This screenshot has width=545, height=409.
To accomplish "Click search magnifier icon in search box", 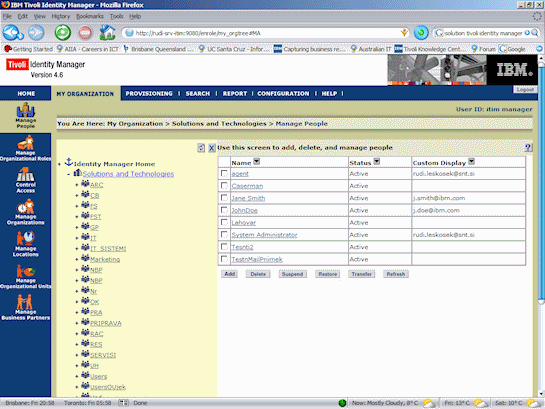I will point(535,33).
